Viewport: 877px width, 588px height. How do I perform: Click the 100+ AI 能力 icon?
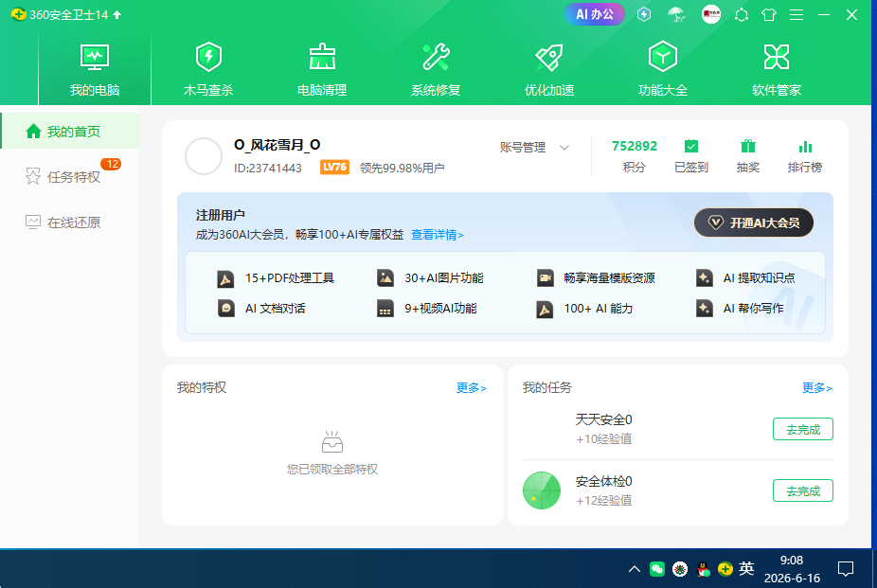(x=545, y=309)
